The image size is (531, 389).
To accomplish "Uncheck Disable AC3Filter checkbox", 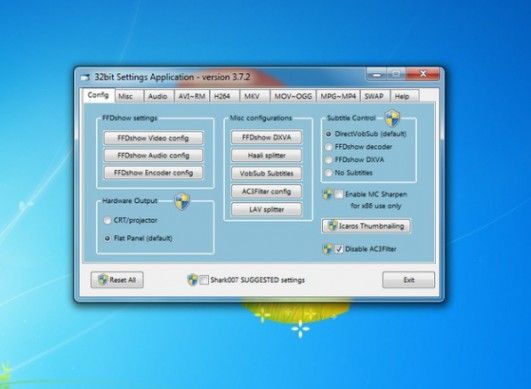I will coord(339,249).
